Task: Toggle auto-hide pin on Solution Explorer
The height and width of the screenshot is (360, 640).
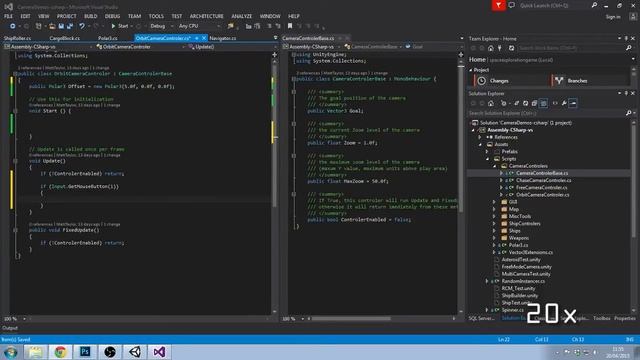Action: [626, 93]
